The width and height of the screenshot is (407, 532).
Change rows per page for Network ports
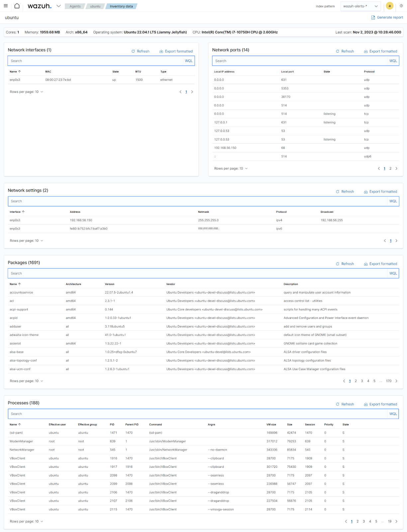(231, 169)
